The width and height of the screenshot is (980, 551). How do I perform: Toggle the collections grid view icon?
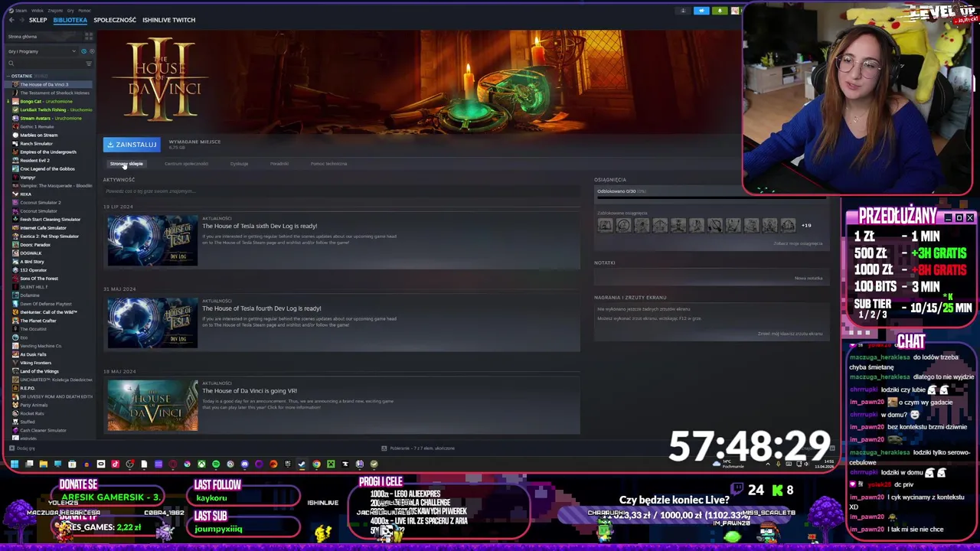pos(88,37)
